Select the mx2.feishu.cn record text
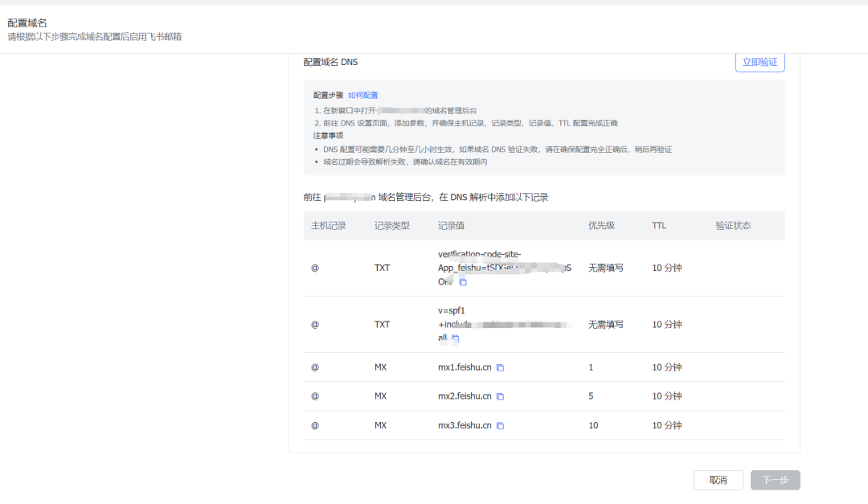The width and height of the screenshot is (868, 504). (465, 396)
